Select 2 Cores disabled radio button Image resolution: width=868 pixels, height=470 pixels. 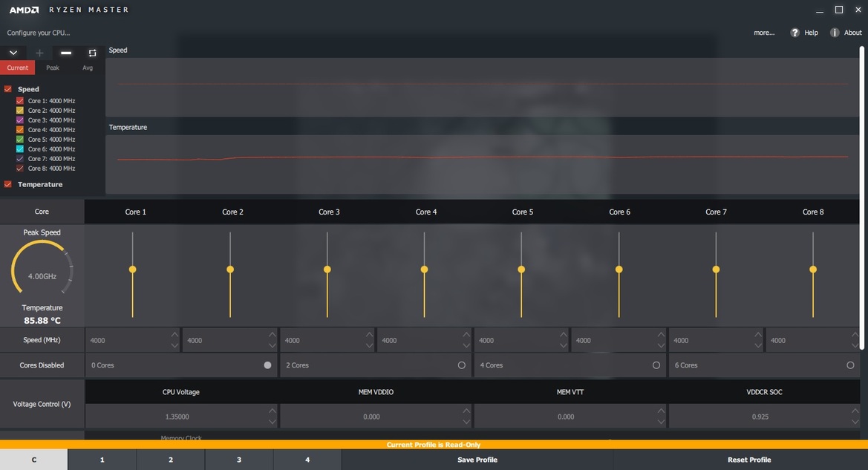click(x=462, y=365)
